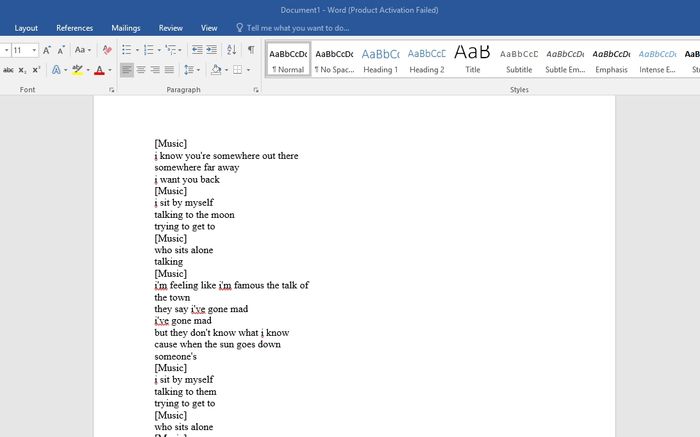
Task: Click the yellow text highlight color button
Action: click(x=77, y=70)
